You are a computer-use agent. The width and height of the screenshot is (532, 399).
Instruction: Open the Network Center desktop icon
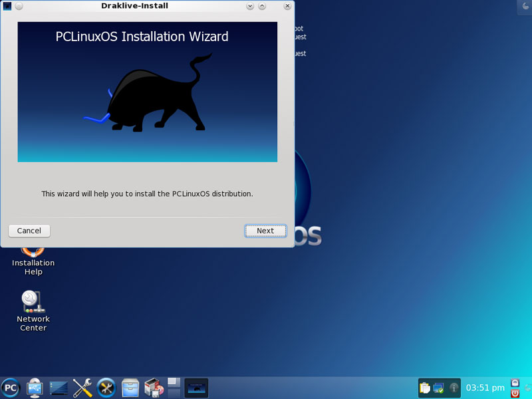click(33, 311)
